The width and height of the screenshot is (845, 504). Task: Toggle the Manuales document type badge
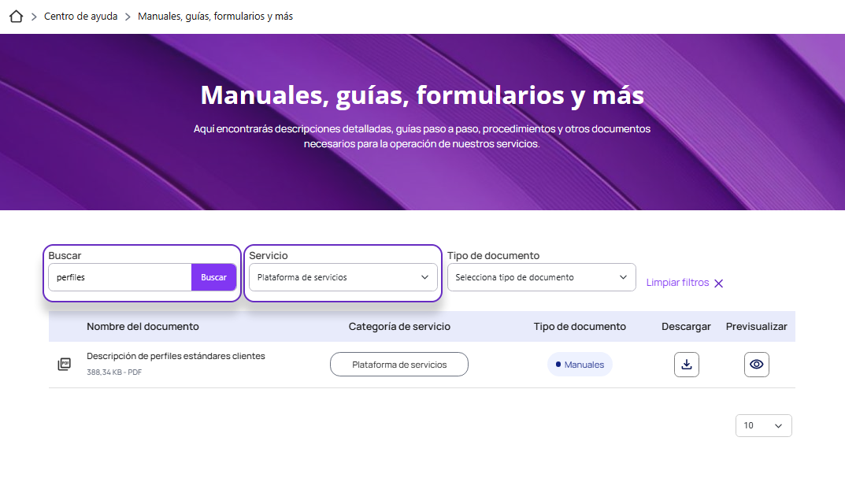580,364
